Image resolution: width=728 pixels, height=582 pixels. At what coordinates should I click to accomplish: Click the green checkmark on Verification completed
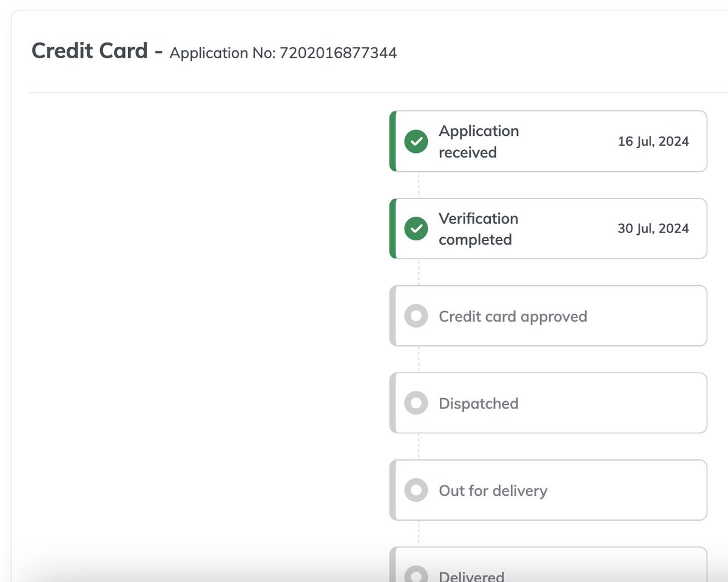tap(416, 229)
